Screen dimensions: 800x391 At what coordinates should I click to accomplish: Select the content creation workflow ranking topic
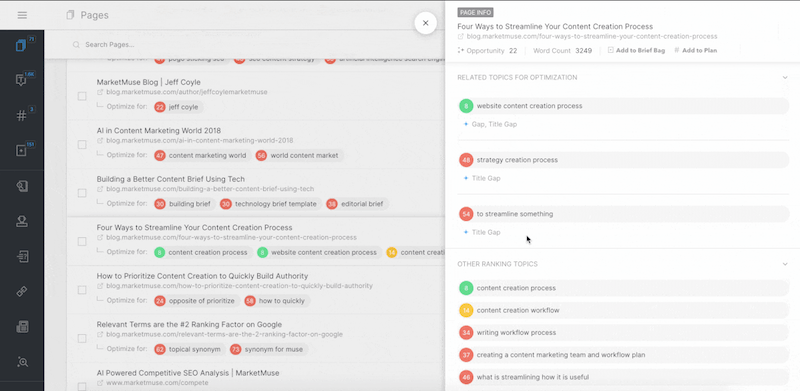(623, 310)
